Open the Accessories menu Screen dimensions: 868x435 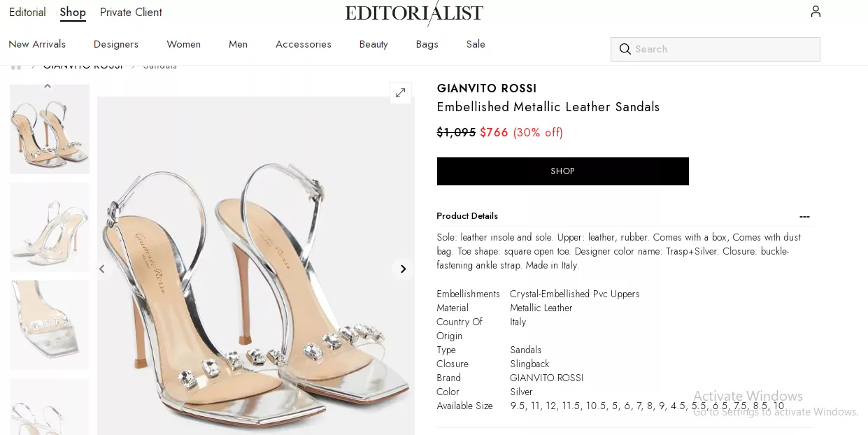(x=304, y=44)
